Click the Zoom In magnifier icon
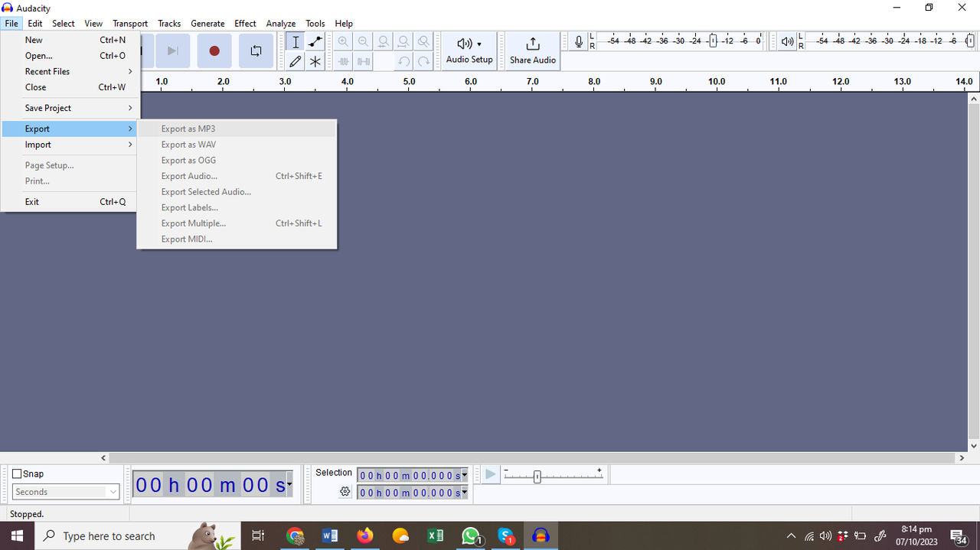980x550 pixels. point(343,42)
